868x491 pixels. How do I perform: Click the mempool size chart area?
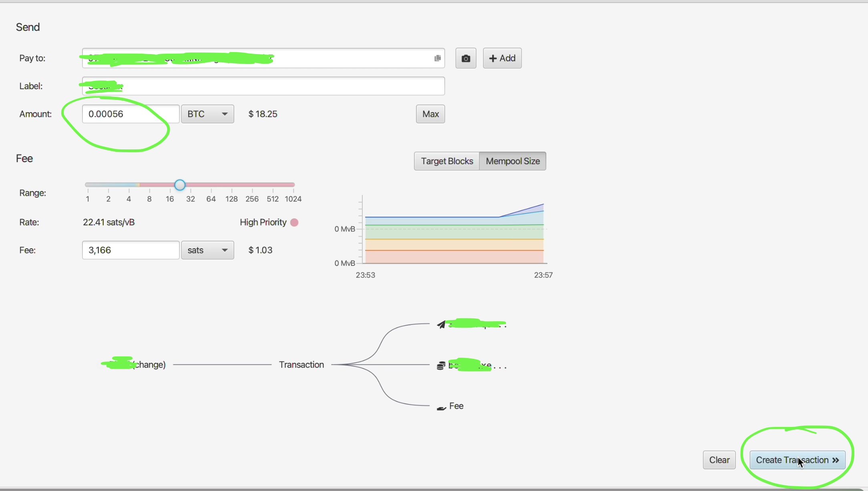pos(452,236)
